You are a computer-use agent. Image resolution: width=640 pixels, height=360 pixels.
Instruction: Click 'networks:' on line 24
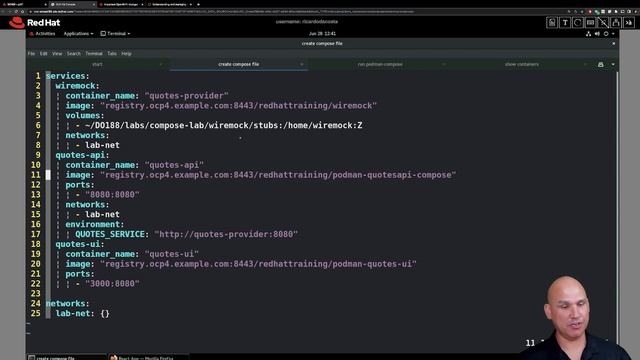pos(67,303)
